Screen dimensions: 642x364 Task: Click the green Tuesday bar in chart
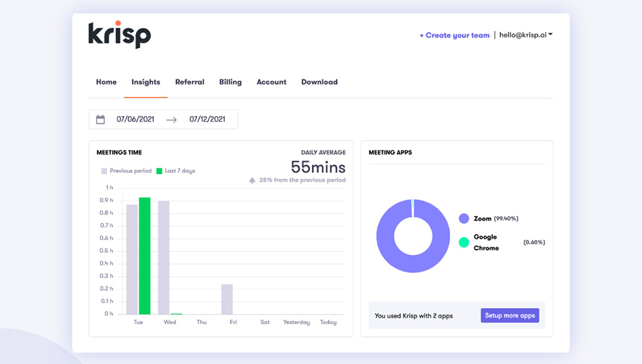[144, 256]
